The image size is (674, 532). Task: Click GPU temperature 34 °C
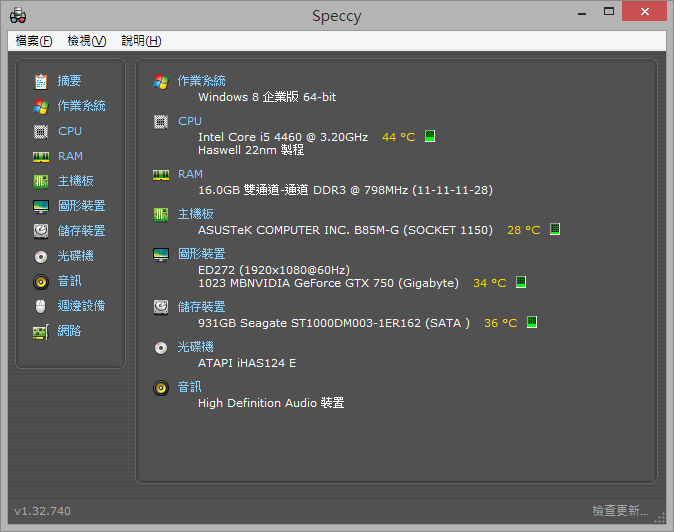490,283
